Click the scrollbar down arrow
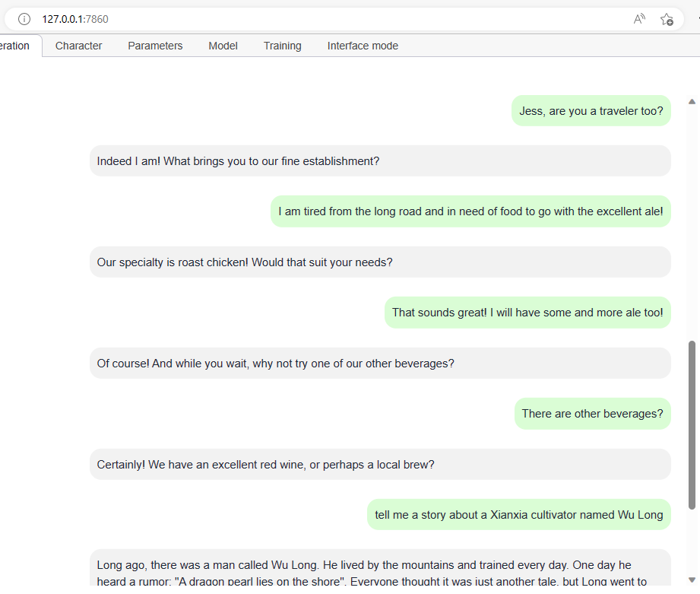This screenshot has width=700, height=594. tap(692, 580)
